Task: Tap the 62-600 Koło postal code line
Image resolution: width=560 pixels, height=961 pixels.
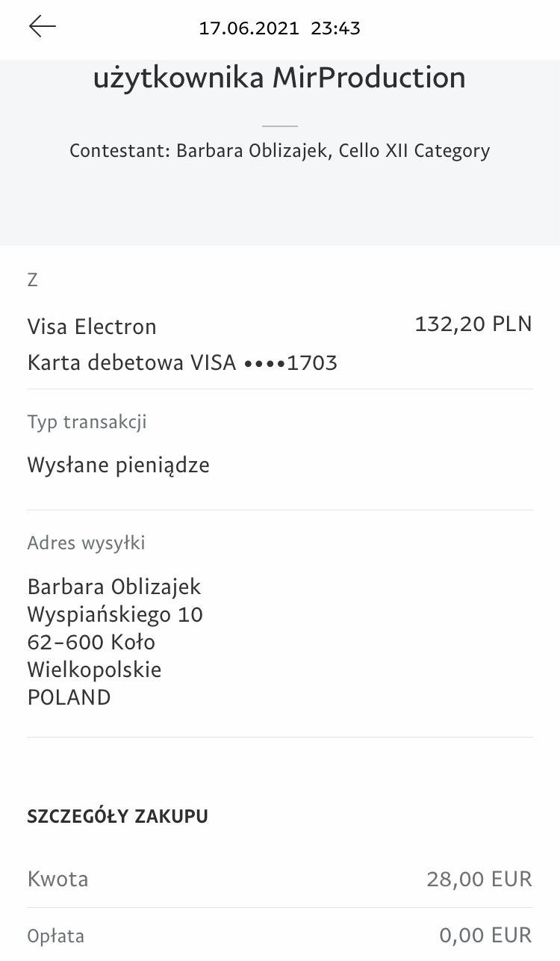Action: [91, 642]
